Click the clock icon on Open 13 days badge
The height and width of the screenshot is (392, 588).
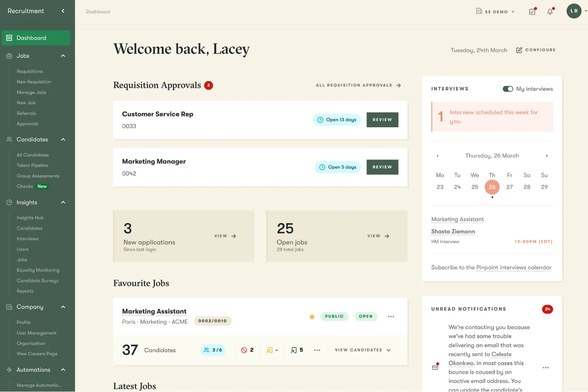coord(320,120)
